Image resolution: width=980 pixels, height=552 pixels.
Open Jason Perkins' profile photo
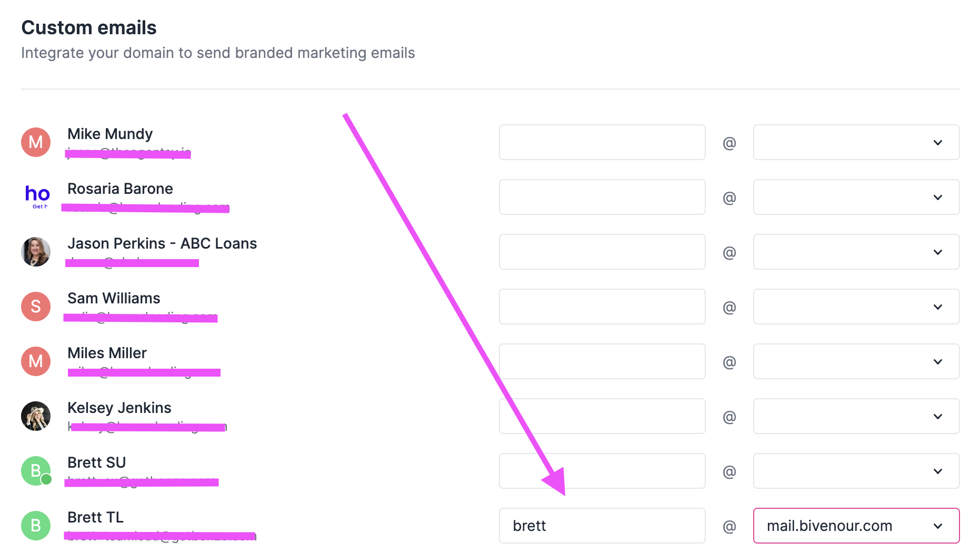pos(35,252)
